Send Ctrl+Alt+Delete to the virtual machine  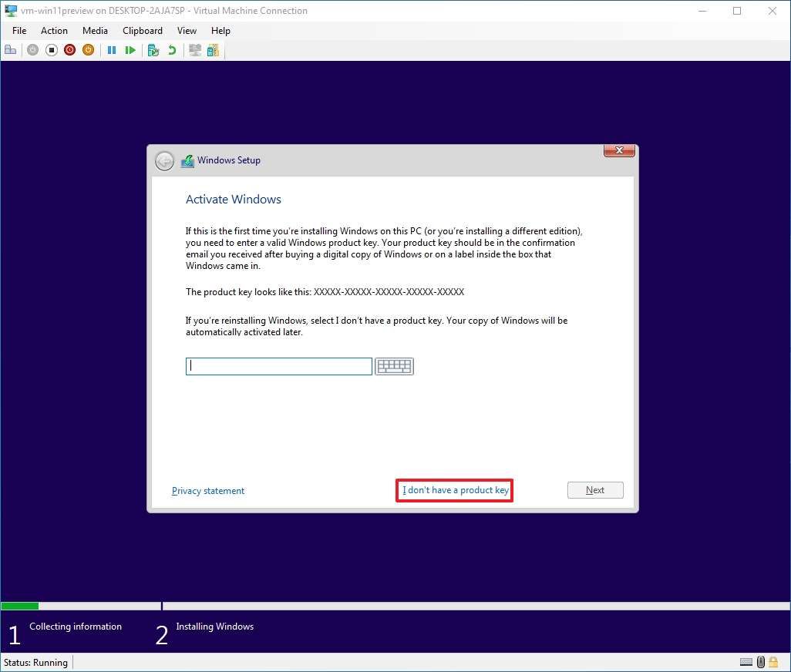pos(10,49)
